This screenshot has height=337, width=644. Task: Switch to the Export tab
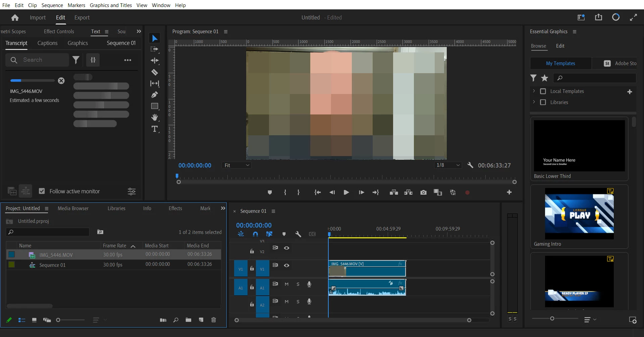[82, 17]
